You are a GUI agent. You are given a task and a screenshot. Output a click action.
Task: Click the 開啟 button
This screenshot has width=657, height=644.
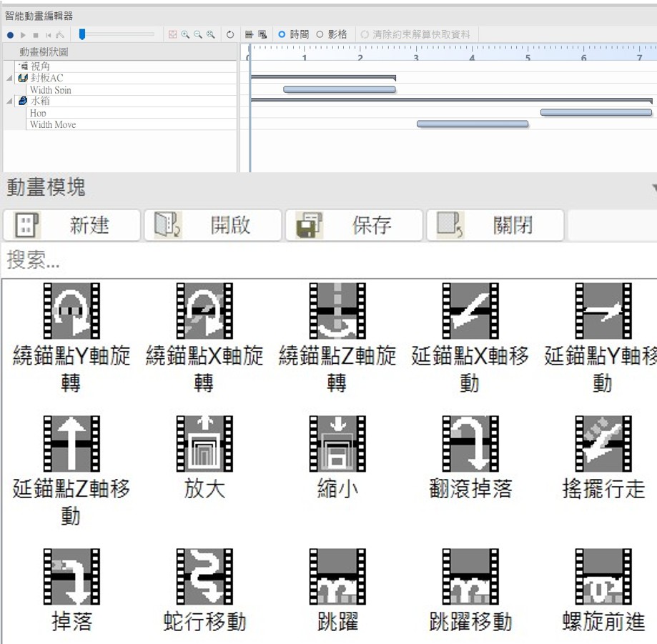coord(212,225)
